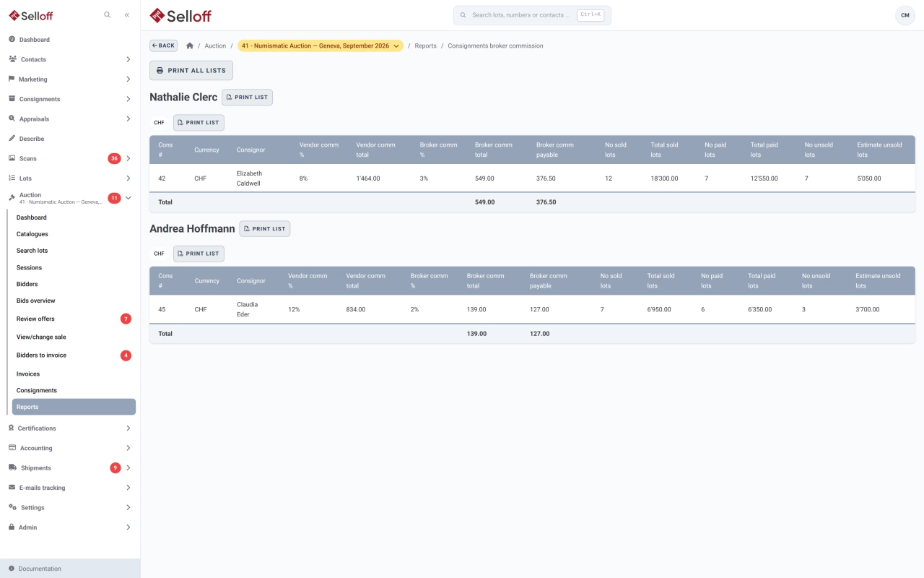
Task: Expand the Certifications menu chevron
Action: (x=128, y=428)
